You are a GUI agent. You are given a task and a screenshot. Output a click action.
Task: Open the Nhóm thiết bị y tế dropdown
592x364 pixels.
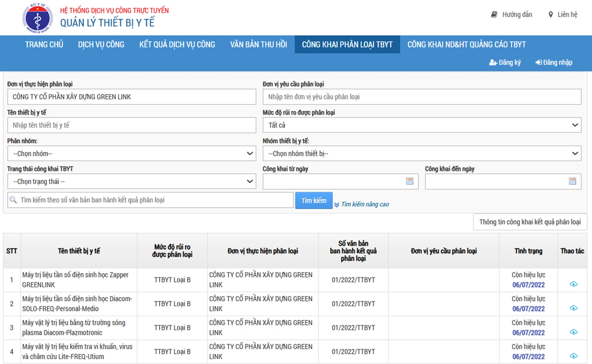tap(421, 153)
